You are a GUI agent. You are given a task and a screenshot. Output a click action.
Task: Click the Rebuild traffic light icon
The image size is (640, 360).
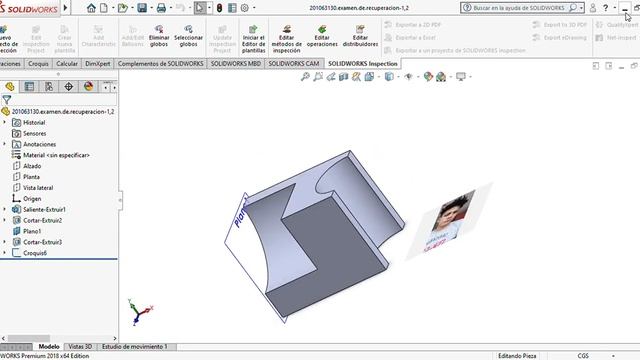(219, 8)
